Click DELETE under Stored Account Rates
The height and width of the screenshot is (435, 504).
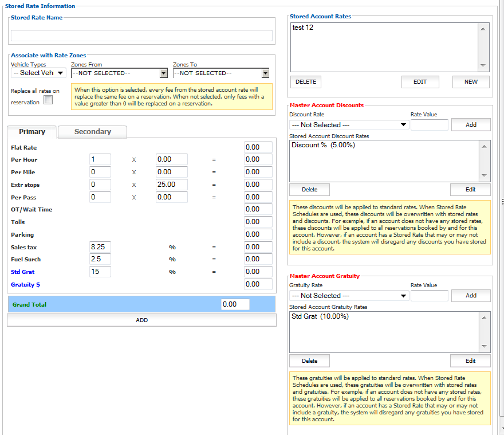click(306, 82)
